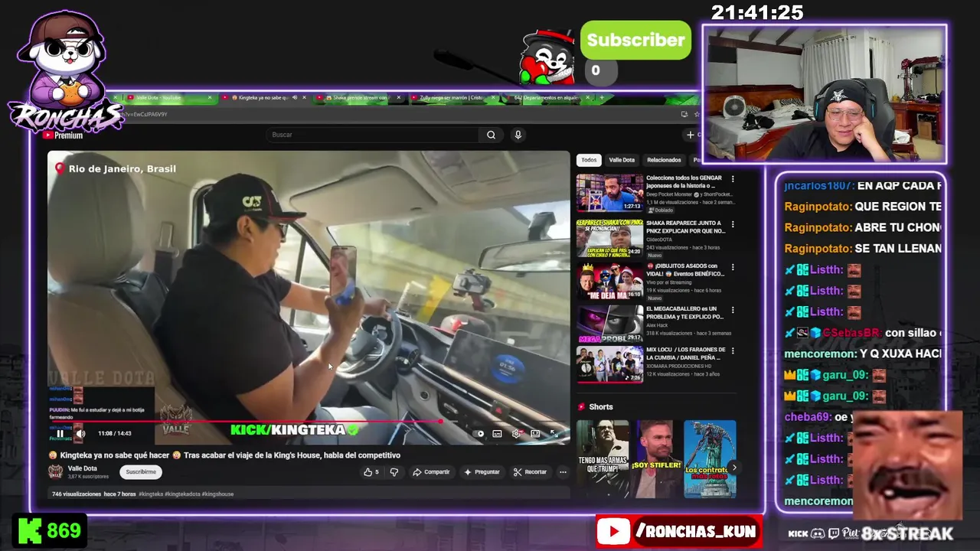Start voice search with microphone icon
Screen dimensions: 980x551
[518, 135]
